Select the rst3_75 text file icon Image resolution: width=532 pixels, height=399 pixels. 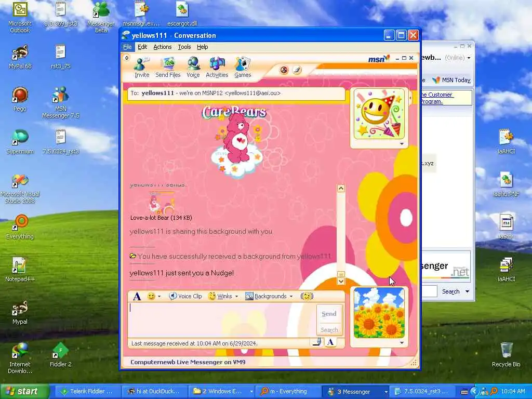pyautogui.click(x=60, y=57)
